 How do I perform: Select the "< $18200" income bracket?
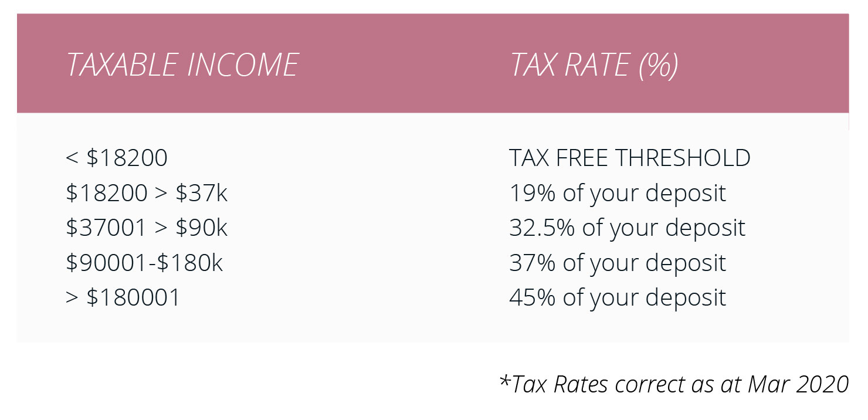pyautogui.click(x=117, y=158)
